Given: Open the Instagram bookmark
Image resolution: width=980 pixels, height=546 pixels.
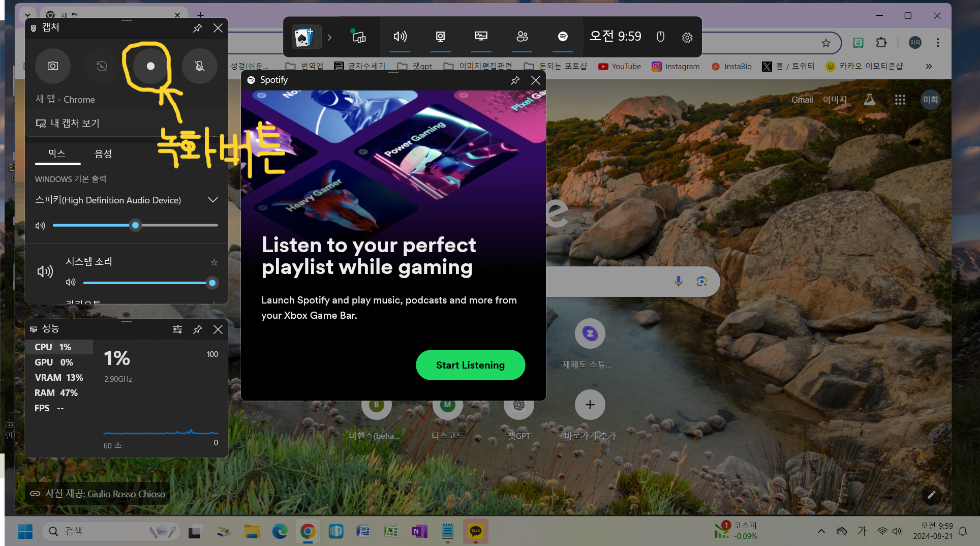Looking at the screenshot, I should pos(676,67).
